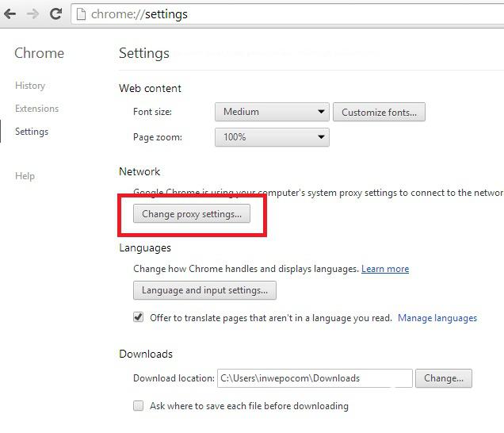504x433 pixels.
Task: Click Language and input settings button
Action: [x=204, y=290]
